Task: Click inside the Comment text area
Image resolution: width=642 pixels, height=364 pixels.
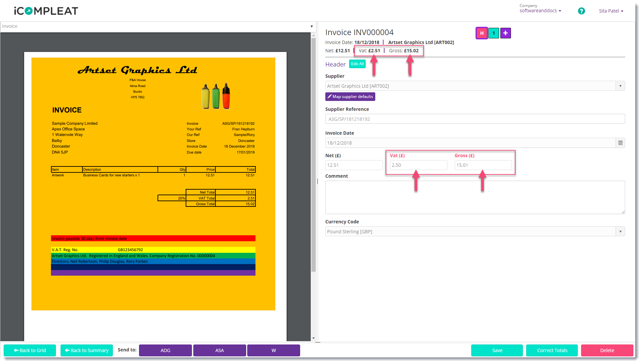Action: coord(475,197)
